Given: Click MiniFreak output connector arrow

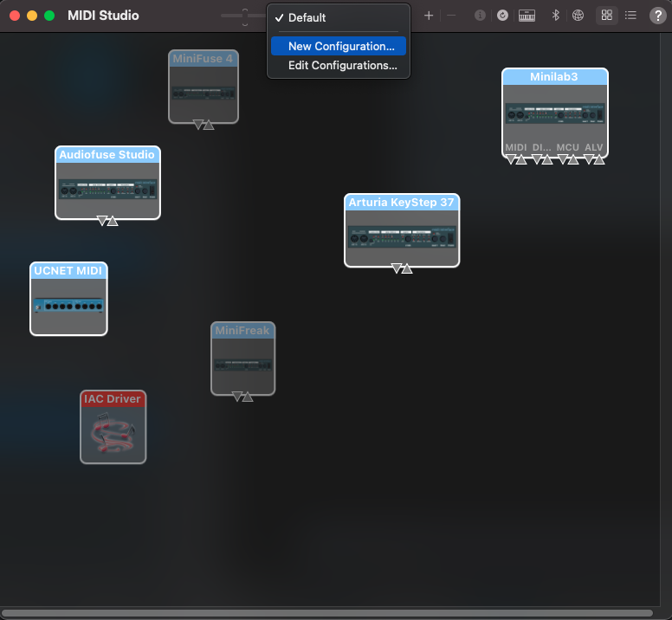Looking at the screenshot, I should 248,397.
